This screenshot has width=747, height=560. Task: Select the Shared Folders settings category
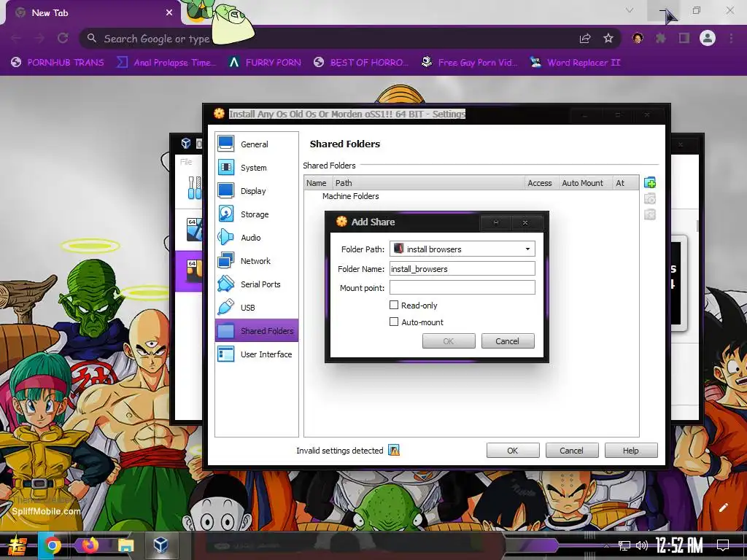(256, 330)
